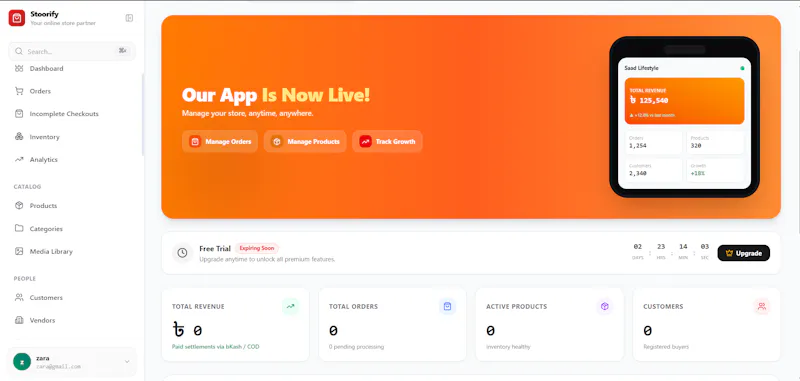Click the Incomplete Checkouts bag icon
Screen dimensions: 800x381
(19, 114)
